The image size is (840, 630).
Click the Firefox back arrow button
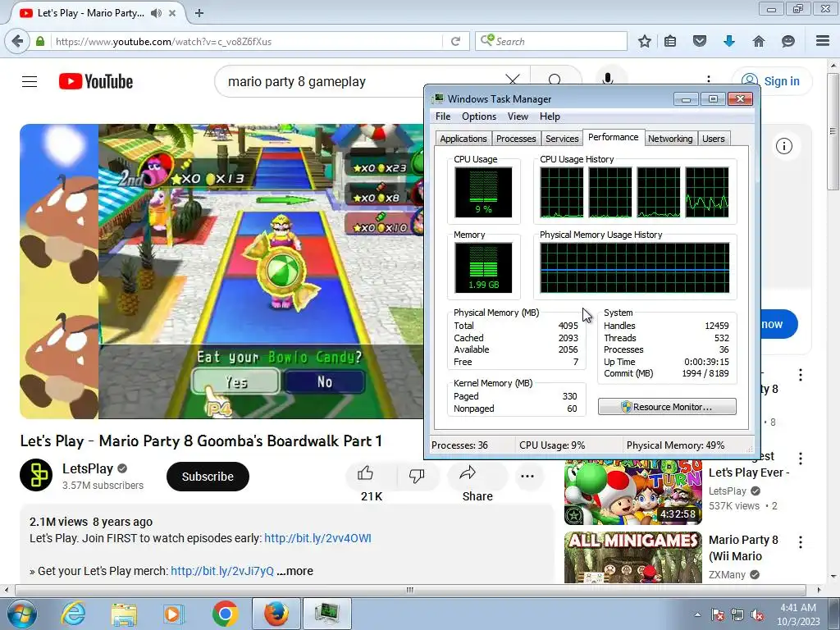click(x=18, y=41)
